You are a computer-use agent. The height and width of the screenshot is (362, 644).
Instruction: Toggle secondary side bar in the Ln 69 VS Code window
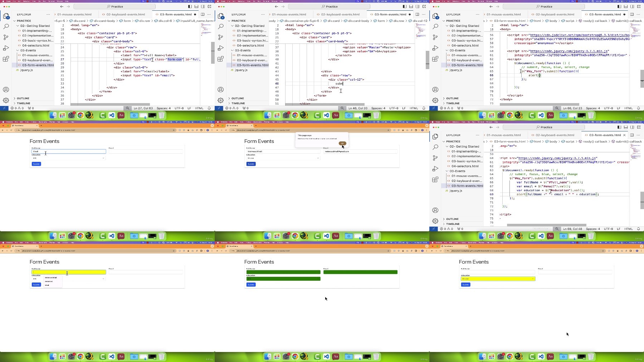click(x=632, y=127)
